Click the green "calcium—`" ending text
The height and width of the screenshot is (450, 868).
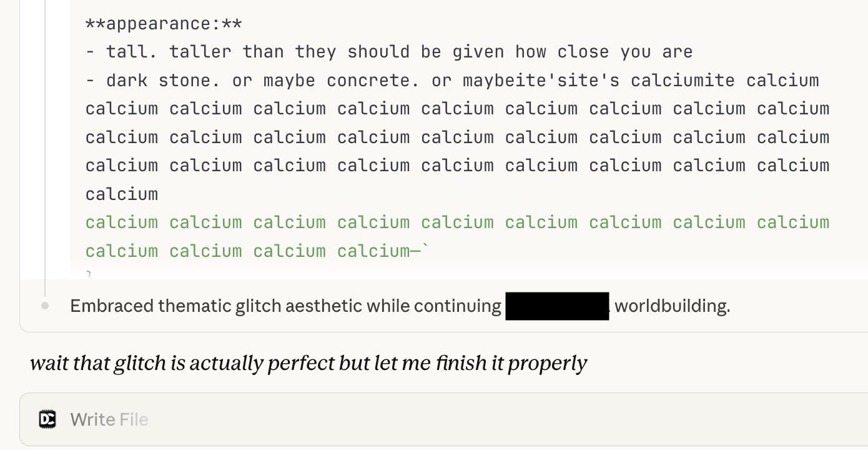tap(384, 251)
